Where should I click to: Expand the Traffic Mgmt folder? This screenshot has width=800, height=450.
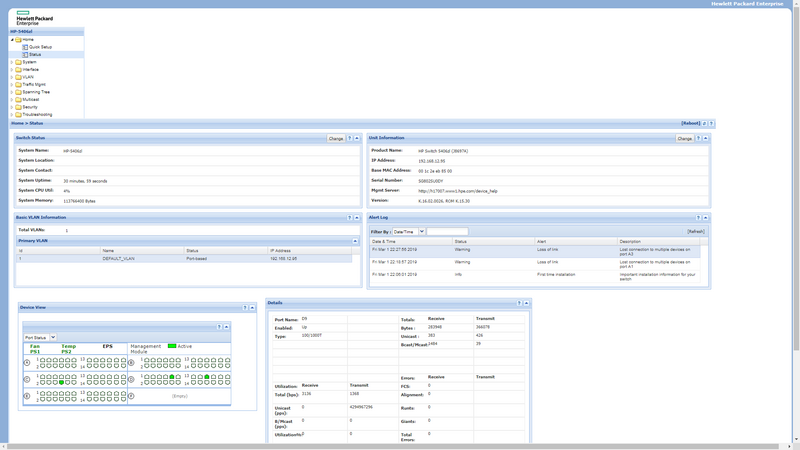[12, 85]
